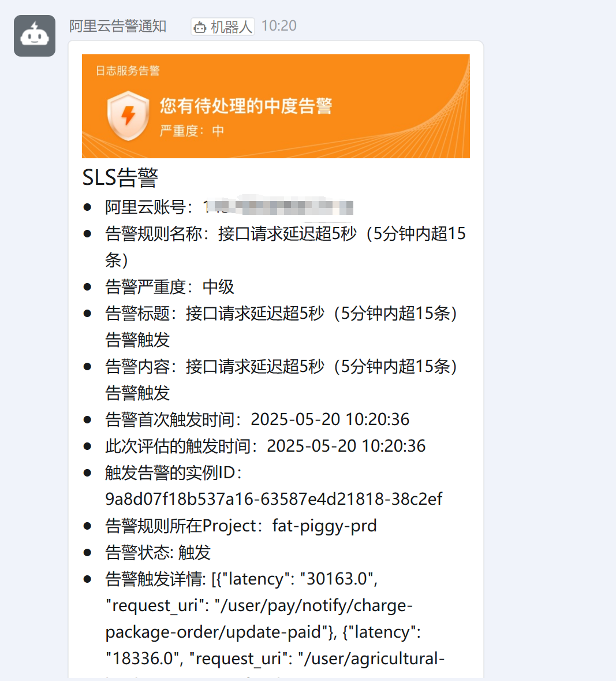The height and width of the screenshot is (681, 616).
Task: Click the 告警内容 line
Action: click(281, 379)
